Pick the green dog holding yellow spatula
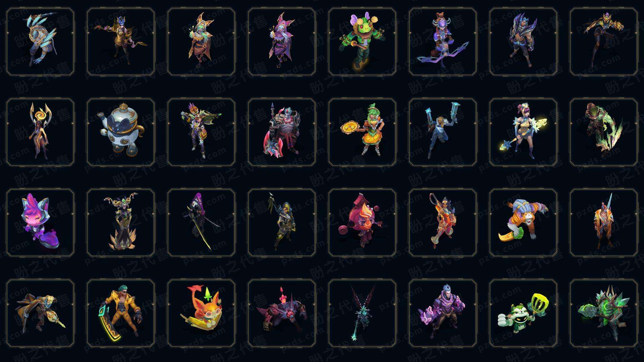The width and height of the screenshot is (644, 362). (x=523, y=313)
